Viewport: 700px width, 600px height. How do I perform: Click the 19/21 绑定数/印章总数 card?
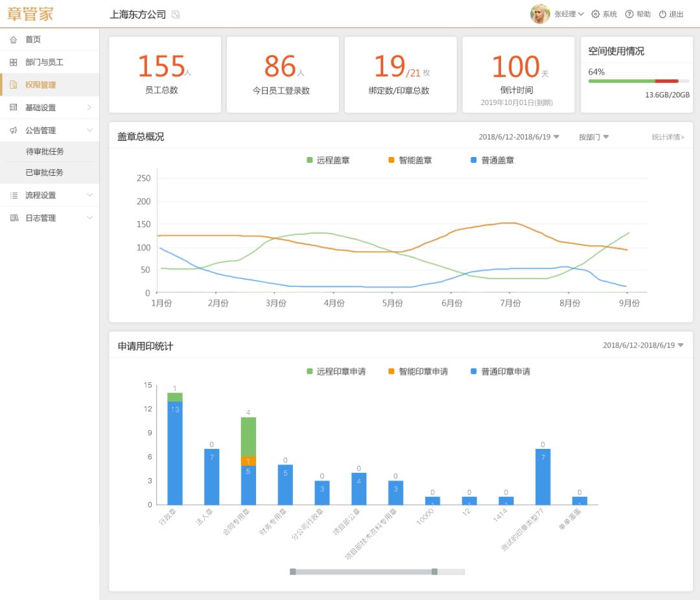click(401, 75)
